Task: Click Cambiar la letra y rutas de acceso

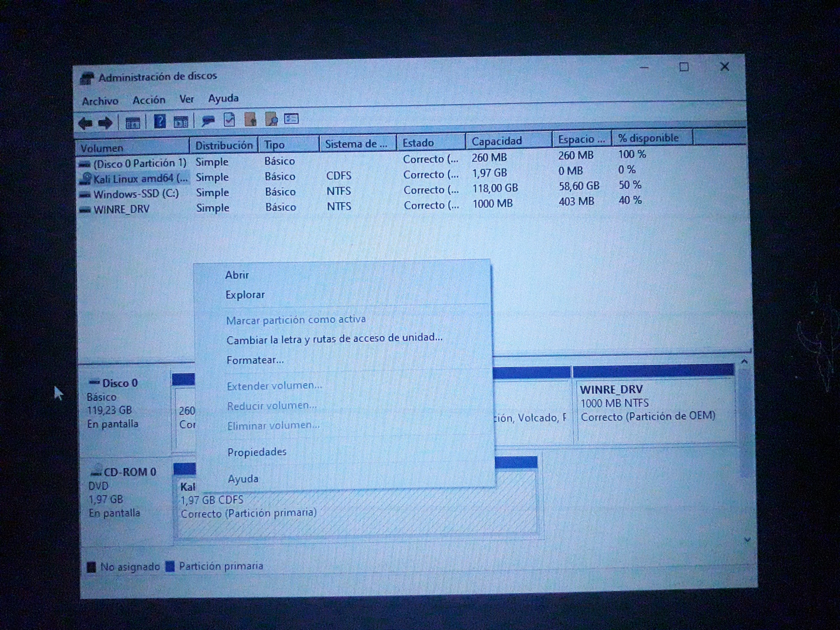Action: tap(334, 338)
